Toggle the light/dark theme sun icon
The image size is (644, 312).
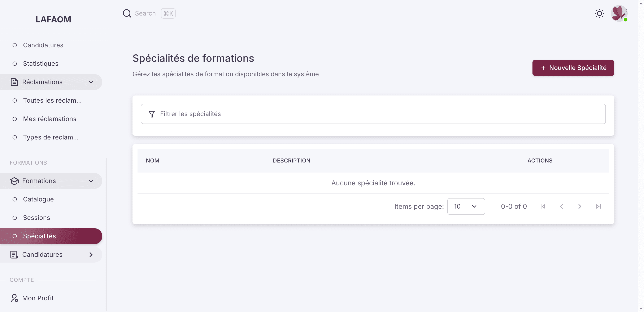click(599, 13)
